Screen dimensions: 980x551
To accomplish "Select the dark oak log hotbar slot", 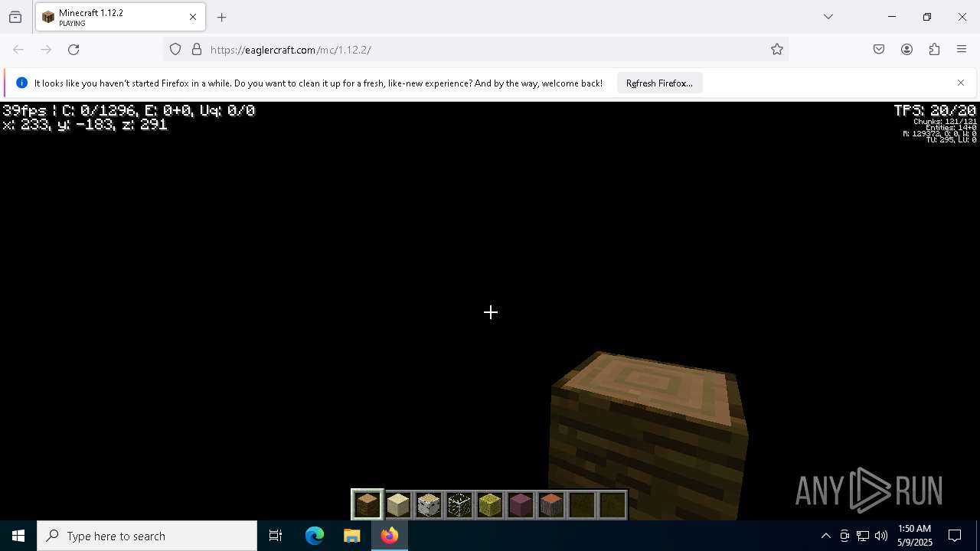I will tap(367, 505).
